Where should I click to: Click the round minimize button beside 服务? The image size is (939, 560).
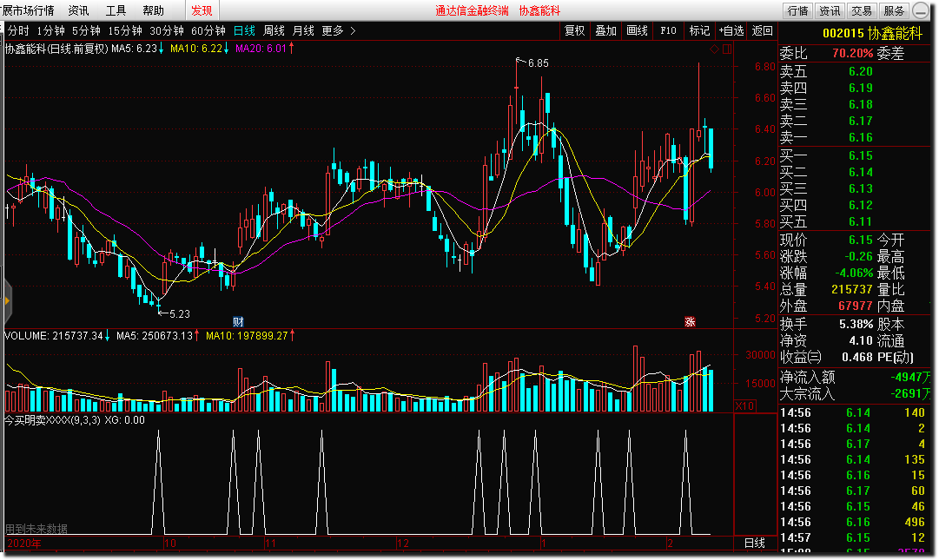tap(921, 10)
